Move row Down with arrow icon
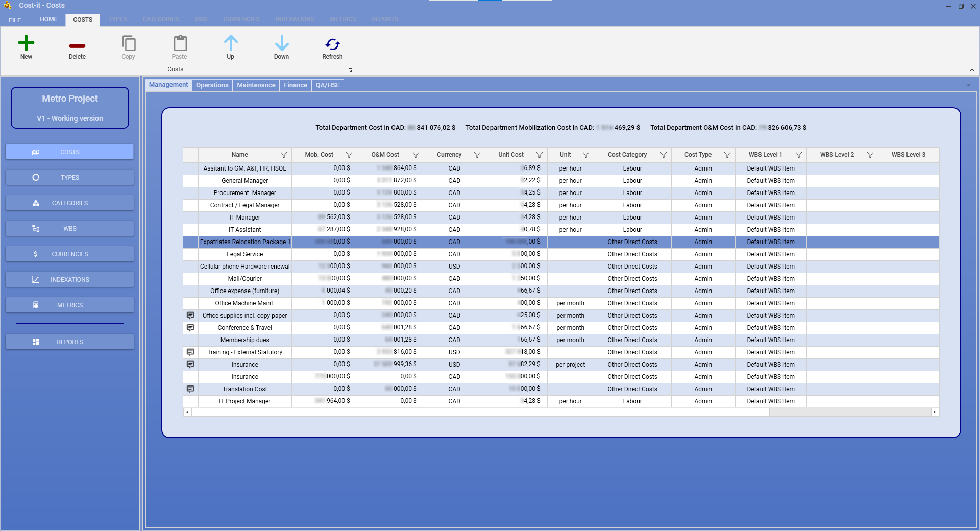This screenshot has height=531, width=980. pos(282,43)
